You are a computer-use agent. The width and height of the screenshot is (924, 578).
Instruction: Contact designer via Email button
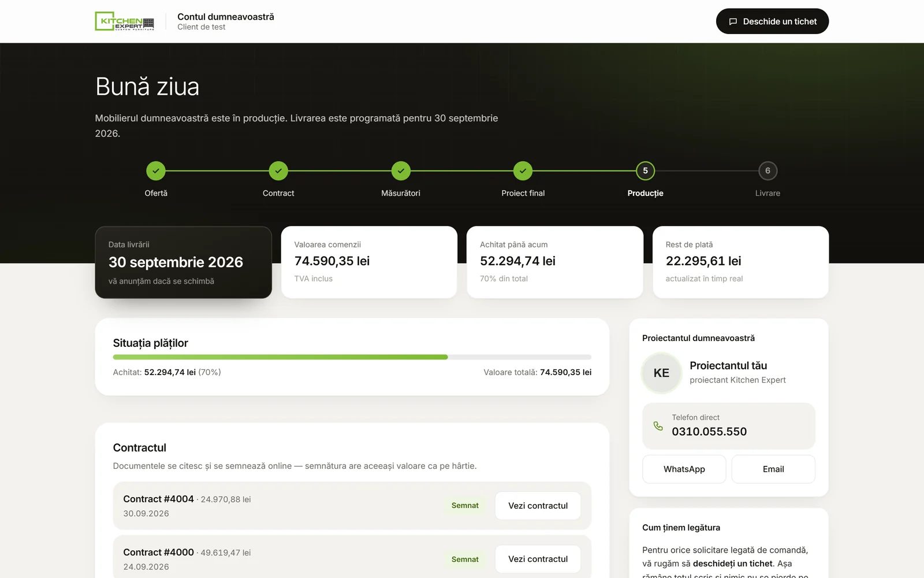pyautogui.click(x=773, y=469)
